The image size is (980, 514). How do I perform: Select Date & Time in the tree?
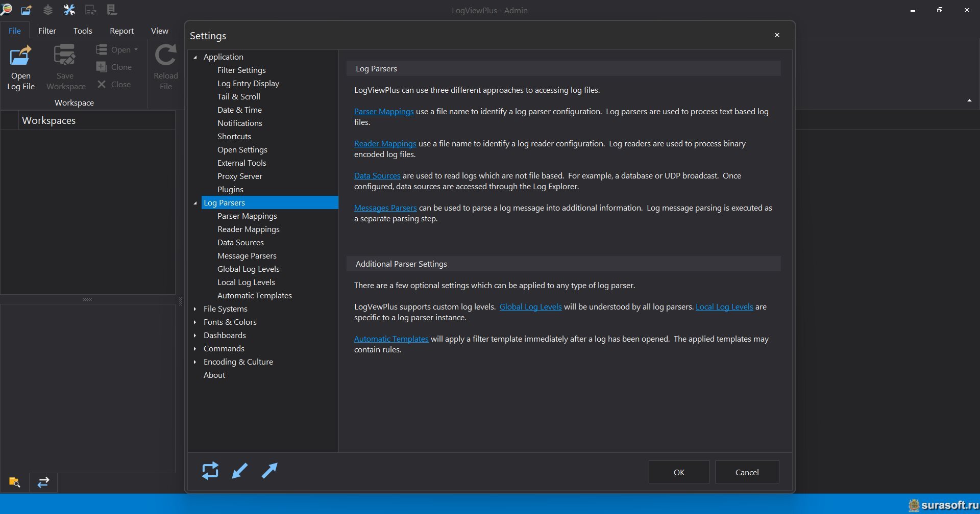239,110
